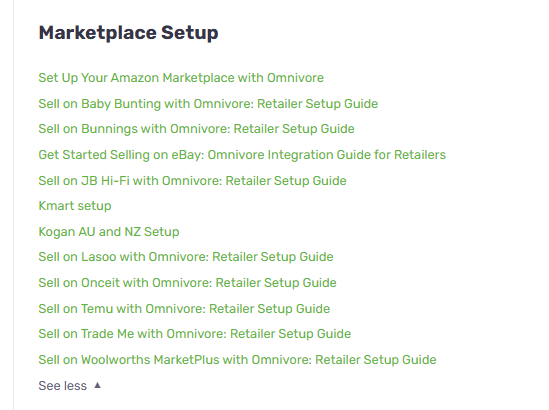Open the Onceit Retailer Setup Guide
The height and width of the screenshot is (410, 549).
(x=187, y=283)
